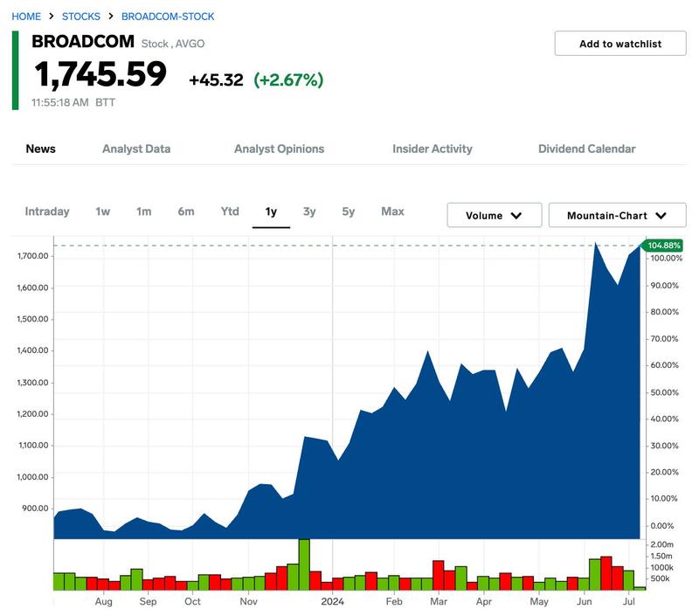
Task: Go to the HOME breadcrumb link
Action: click(x=26, y=17)
